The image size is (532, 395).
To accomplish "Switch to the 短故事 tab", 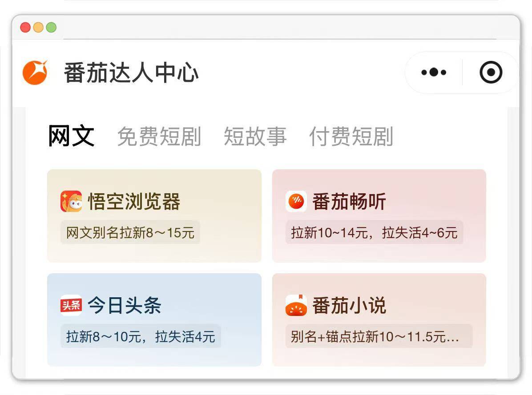I will (255, 136).
